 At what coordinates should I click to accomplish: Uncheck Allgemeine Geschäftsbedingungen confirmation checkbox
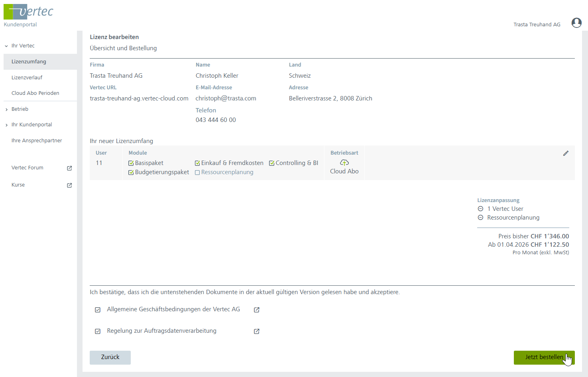click(x=98, y=310)
